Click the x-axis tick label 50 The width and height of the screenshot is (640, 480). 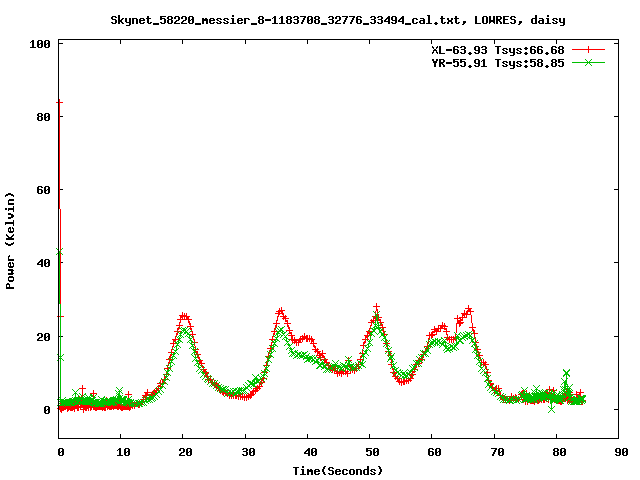click(372, 452)
